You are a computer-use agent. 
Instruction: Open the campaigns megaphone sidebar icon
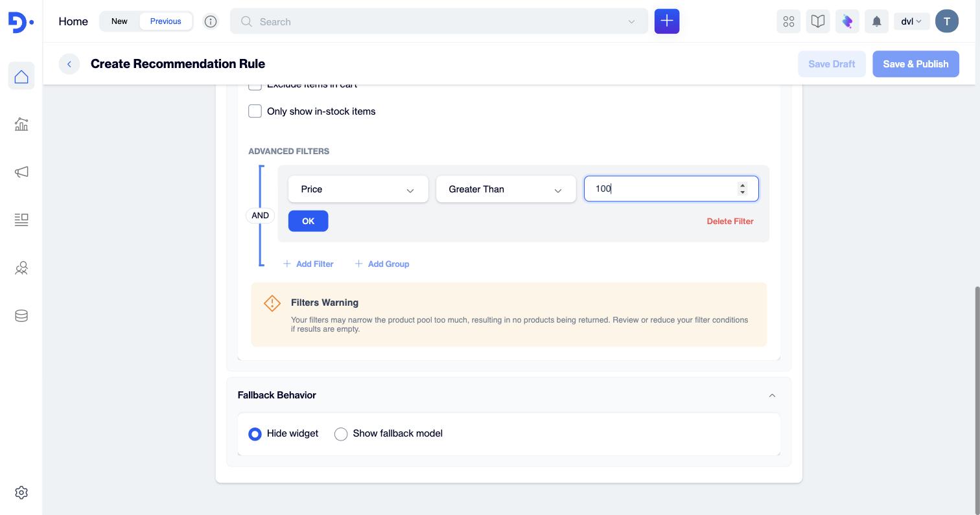coord(21,172)
